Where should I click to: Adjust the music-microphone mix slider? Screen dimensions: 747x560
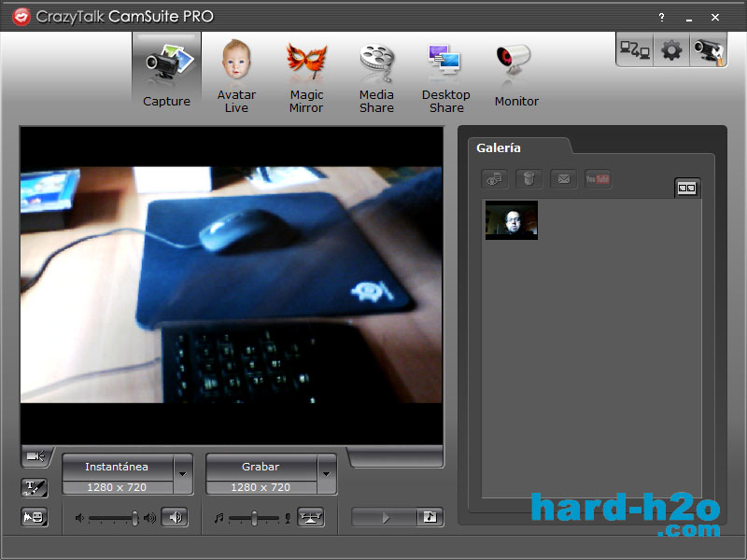click(254, 518)
